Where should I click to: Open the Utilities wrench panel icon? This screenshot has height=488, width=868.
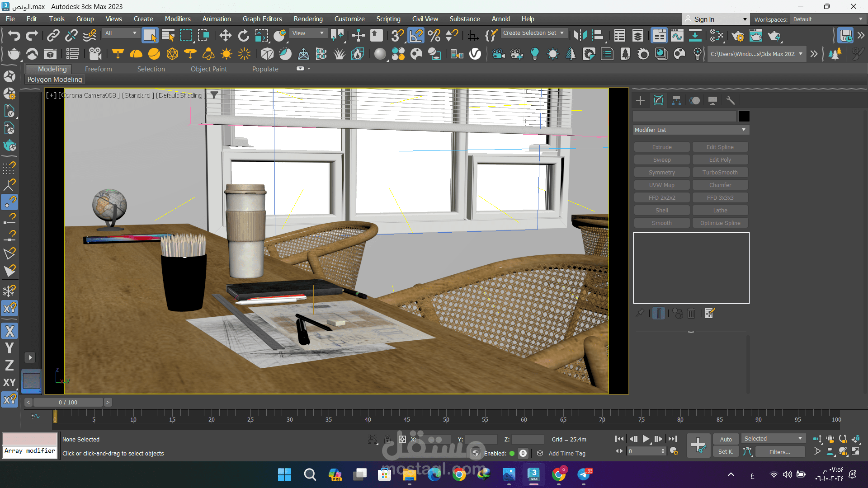731,100
